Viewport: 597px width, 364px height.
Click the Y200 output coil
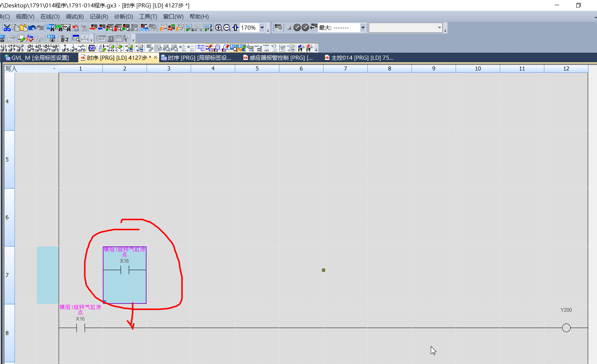click(566, 328)
